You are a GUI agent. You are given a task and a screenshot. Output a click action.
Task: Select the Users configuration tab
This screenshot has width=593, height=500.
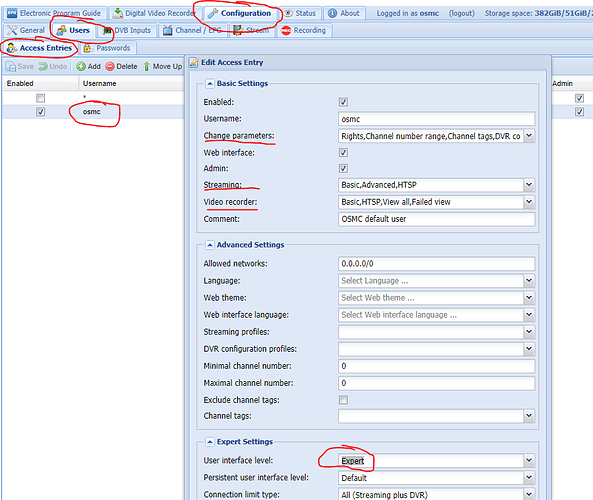[x=73, y=30]
